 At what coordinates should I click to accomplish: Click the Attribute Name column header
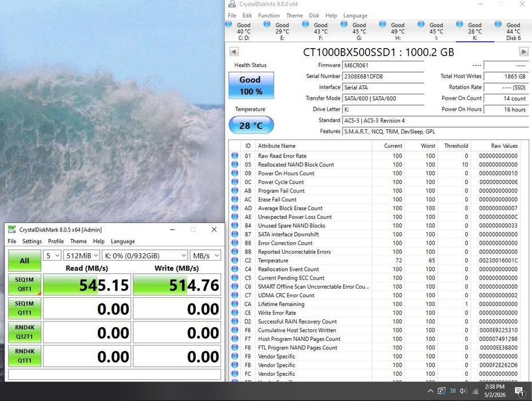point(313,146)
